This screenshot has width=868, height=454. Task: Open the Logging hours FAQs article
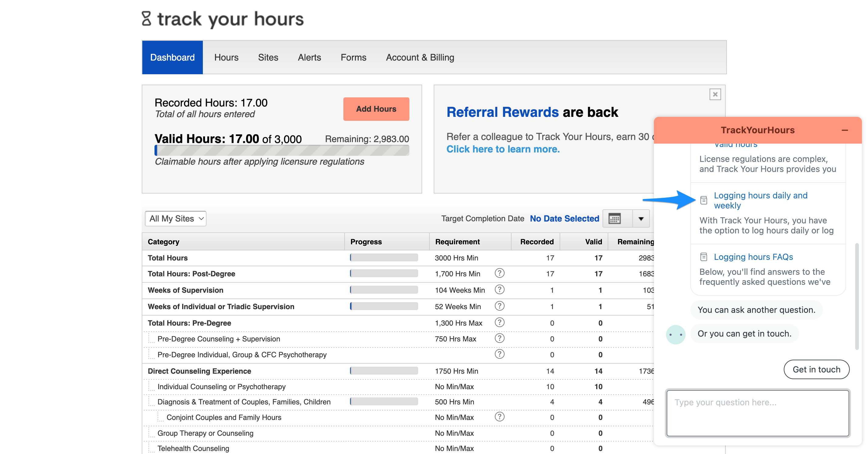coord(753,257)
